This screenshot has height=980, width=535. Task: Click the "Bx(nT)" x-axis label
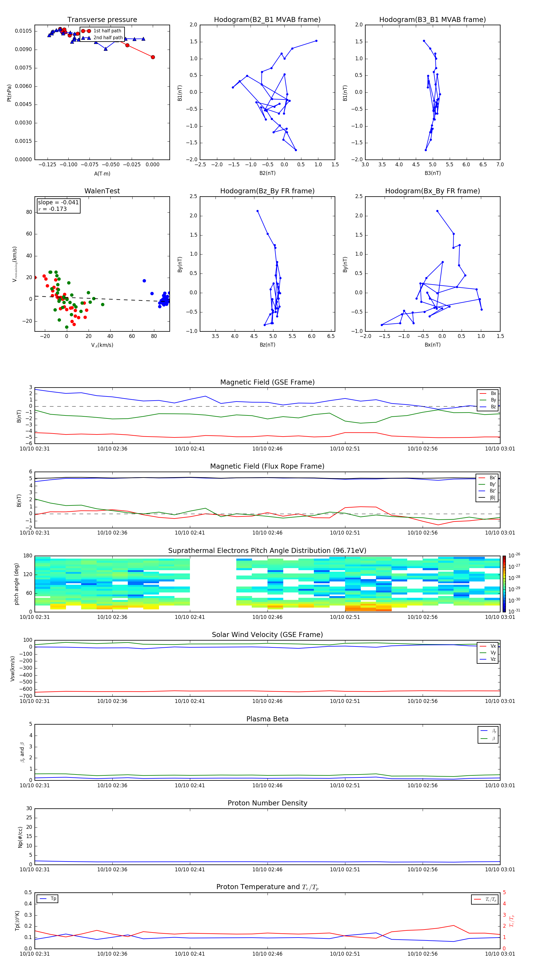[432, 345]
